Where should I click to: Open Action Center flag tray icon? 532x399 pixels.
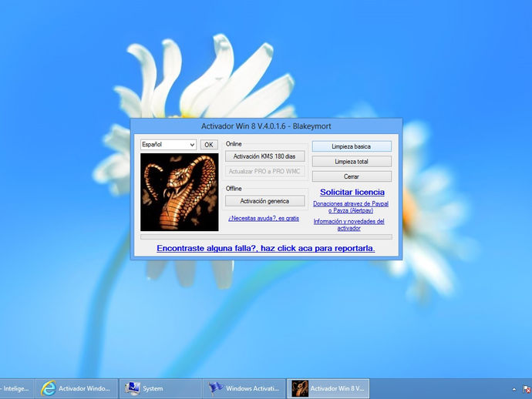(x=527, y=389)
